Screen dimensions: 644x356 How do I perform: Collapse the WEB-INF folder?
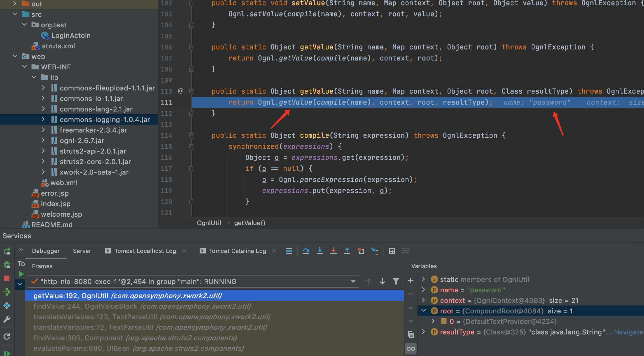pos(24,67)
